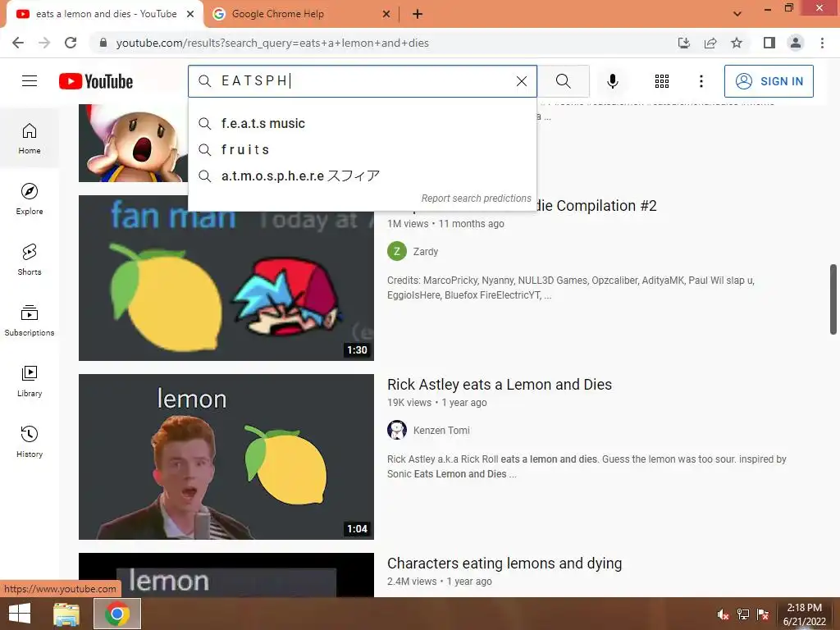Open Explore in the sidebar
Image resolution: width=840 pixels, height=630 pixels.
[30, 199]
